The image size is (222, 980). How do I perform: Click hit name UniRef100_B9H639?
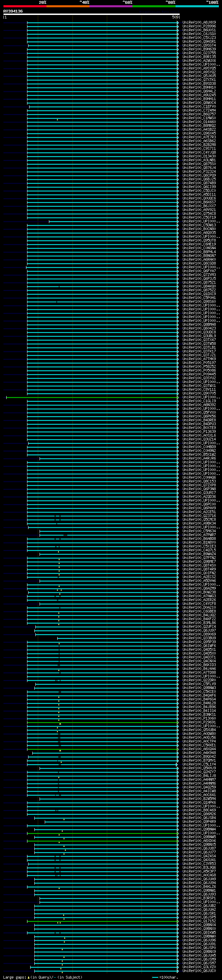[x=199, y=49]
